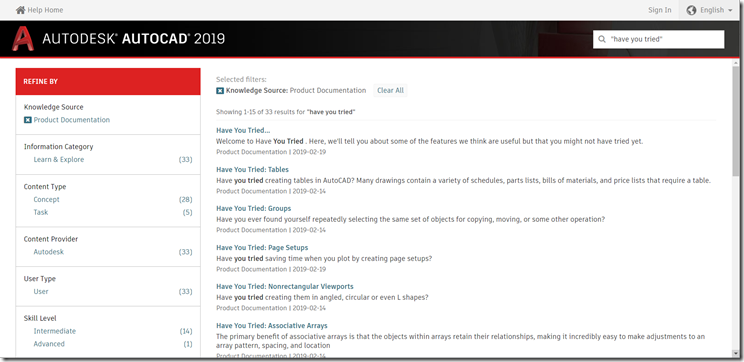Filter by Learn & Explore category
744x362 pixels.
point(59,159)
